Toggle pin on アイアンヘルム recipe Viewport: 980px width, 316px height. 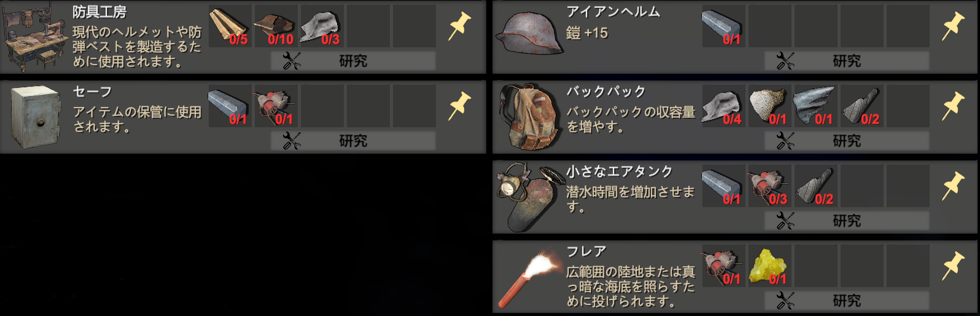pyautogui.click(x=953, y=26)
